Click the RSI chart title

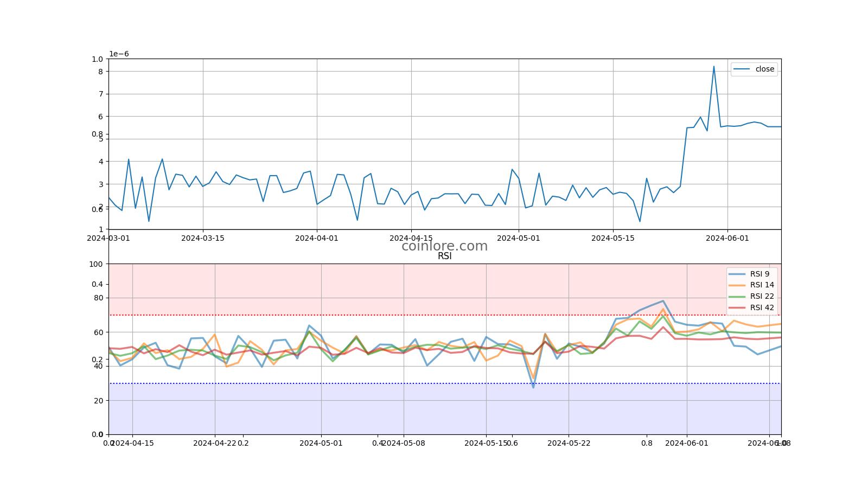click(x=444, y=256)
